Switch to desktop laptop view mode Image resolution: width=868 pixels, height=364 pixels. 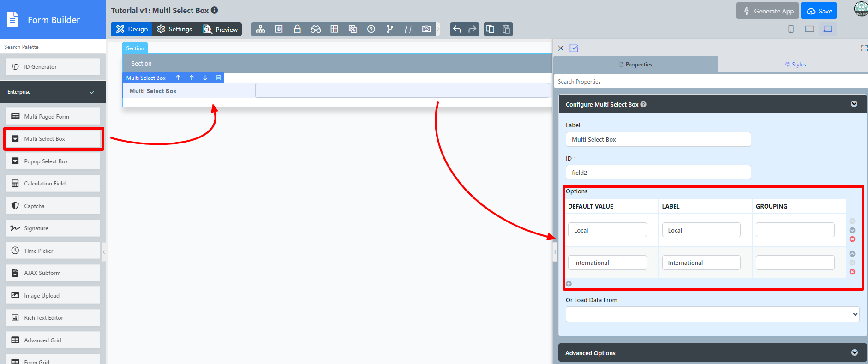coord(828,29)
